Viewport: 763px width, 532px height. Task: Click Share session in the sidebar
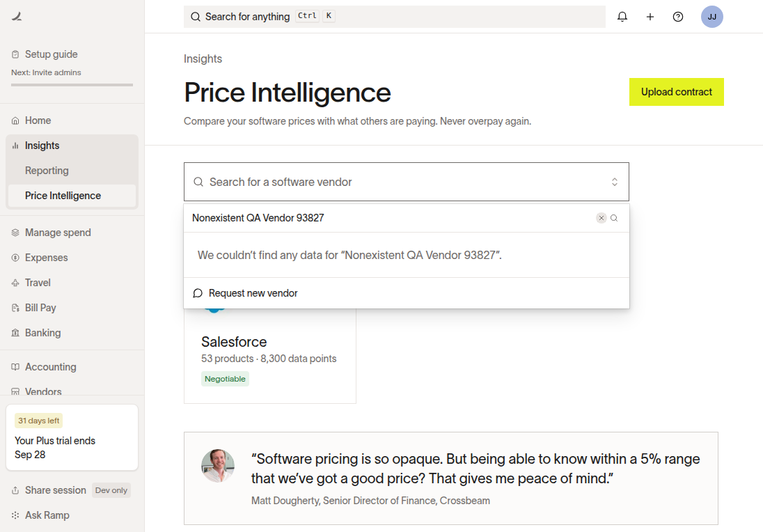(x=55, y=490)
